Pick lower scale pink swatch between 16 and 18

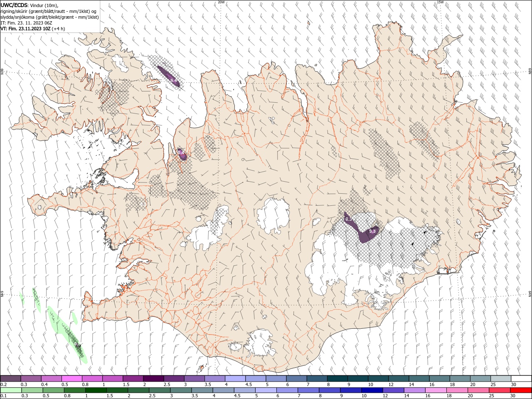tap(436, 390)
